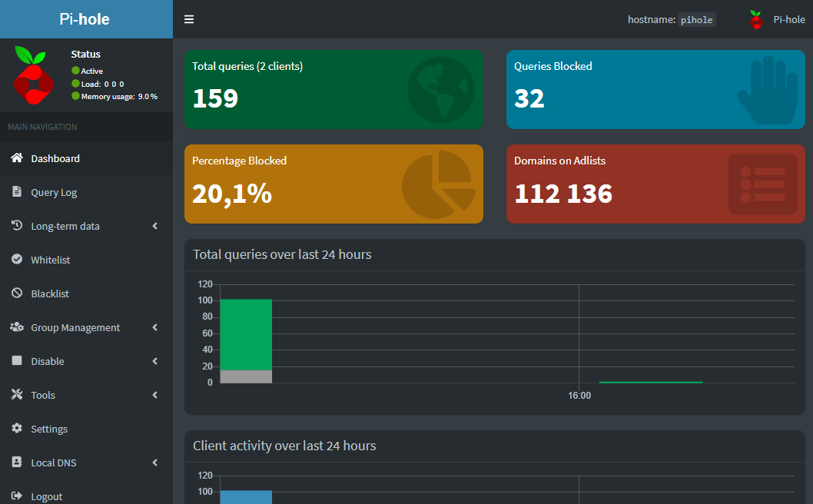This screenshot has height=504, width=813.
Task: Click the globe icon on Total queries card
Action: (441, 89)
